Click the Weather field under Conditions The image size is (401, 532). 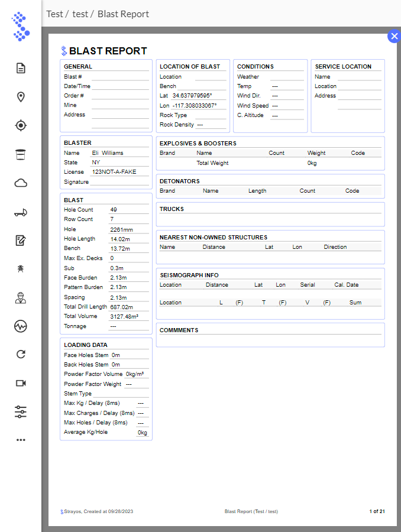tap(287, 76)
